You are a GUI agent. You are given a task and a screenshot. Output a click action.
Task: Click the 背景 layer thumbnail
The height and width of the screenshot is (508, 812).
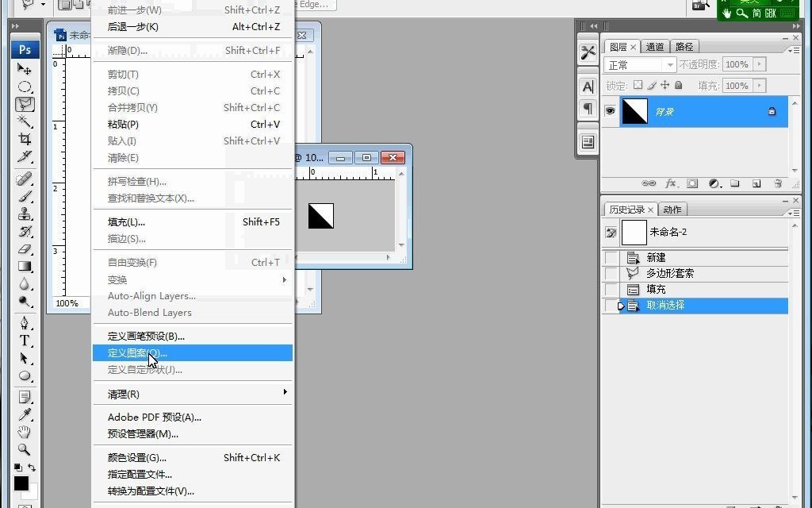click(635, 111)
